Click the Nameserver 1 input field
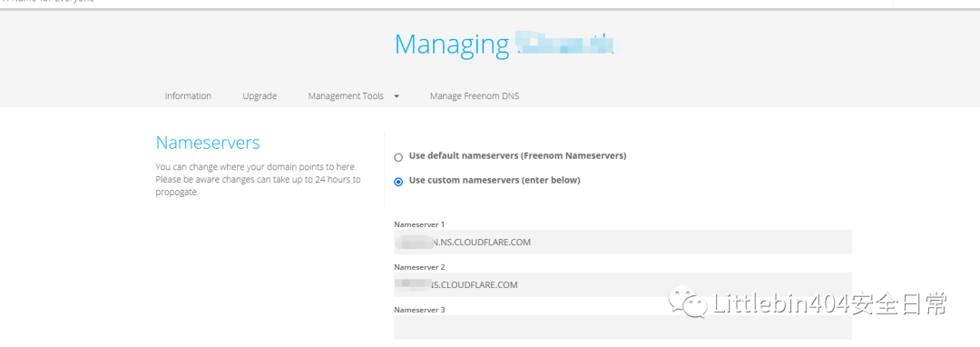Viewport: 980px width, 347px height. [x=622, y=242]
